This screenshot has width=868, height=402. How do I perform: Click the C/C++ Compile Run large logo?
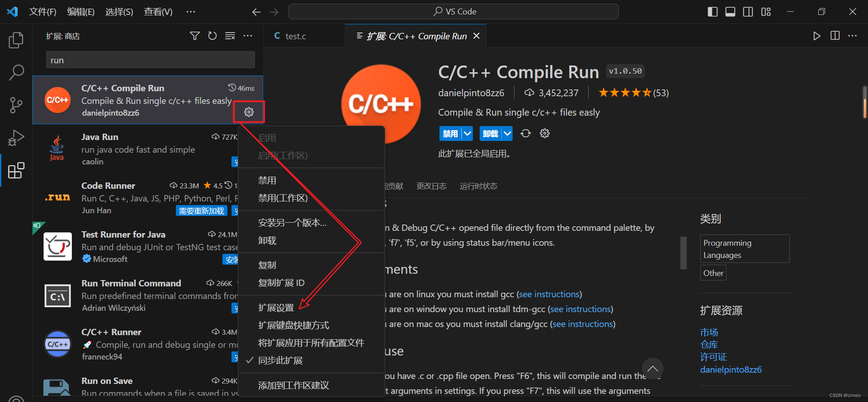click(381, 104)
